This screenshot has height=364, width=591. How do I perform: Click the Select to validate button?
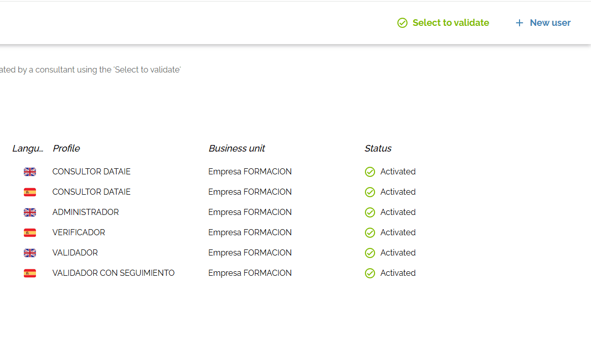(443, 23)
